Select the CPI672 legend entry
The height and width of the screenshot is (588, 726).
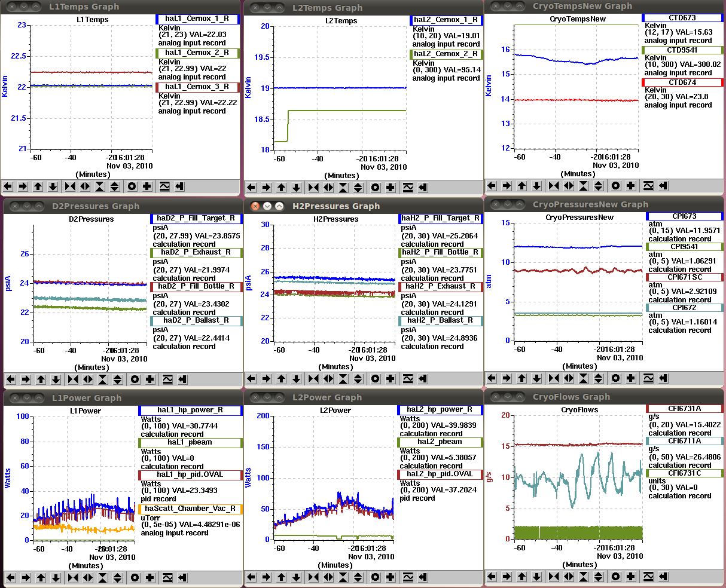pyautogui.click(x=684, y=308)
